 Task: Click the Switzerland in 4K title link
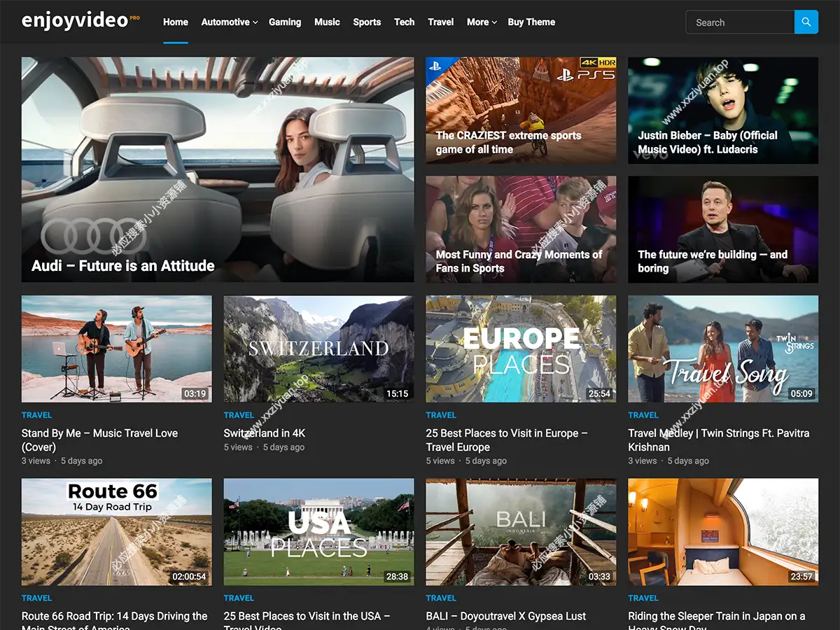coord(265,433)
